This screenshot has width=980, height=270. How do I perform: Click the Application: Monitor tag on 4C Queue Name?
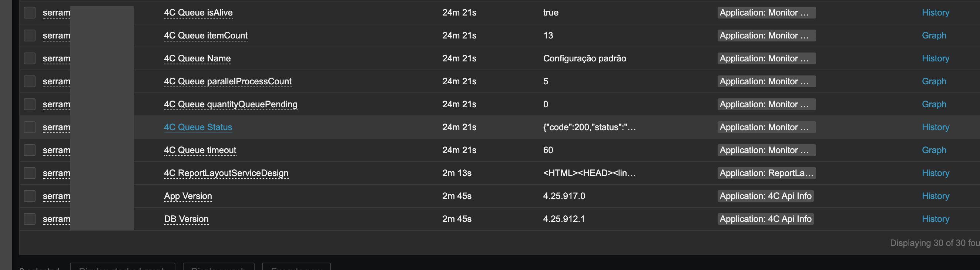(766, 58)
